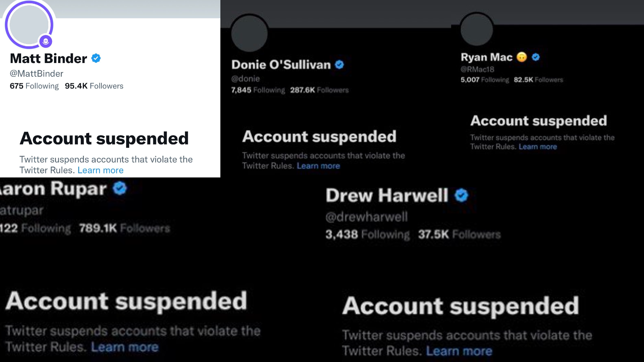Click Drew Harwell's verified badge
This screenshot has width=644, height=362.
pos(462,195)
